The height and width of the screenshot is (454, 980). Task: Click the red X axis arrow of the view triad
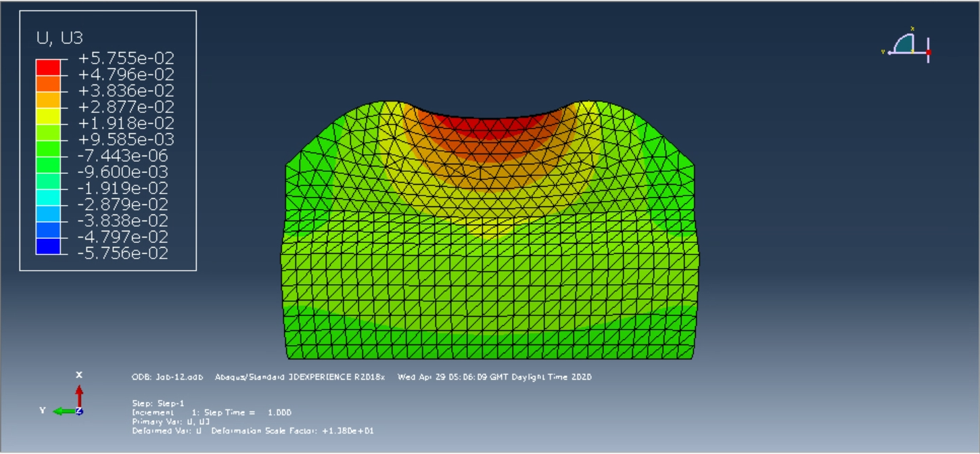pos(79,395)
